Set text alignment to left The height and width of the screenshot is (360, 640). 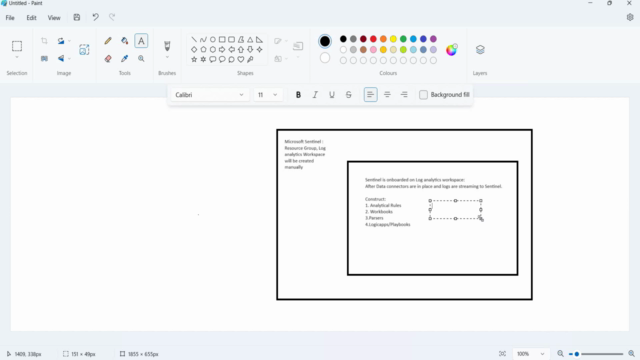(x=370, y=95)
